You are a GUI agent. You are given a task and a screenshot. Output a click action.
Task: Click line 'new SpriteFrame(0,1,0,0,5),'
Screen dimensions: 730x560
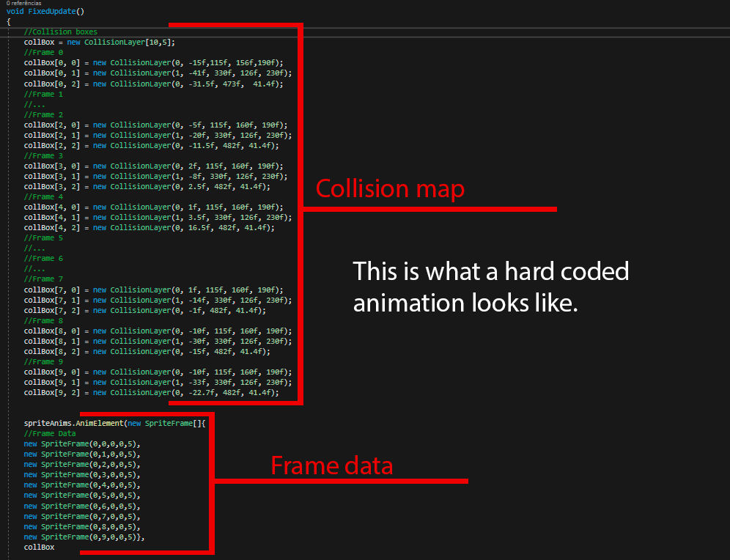82,454
